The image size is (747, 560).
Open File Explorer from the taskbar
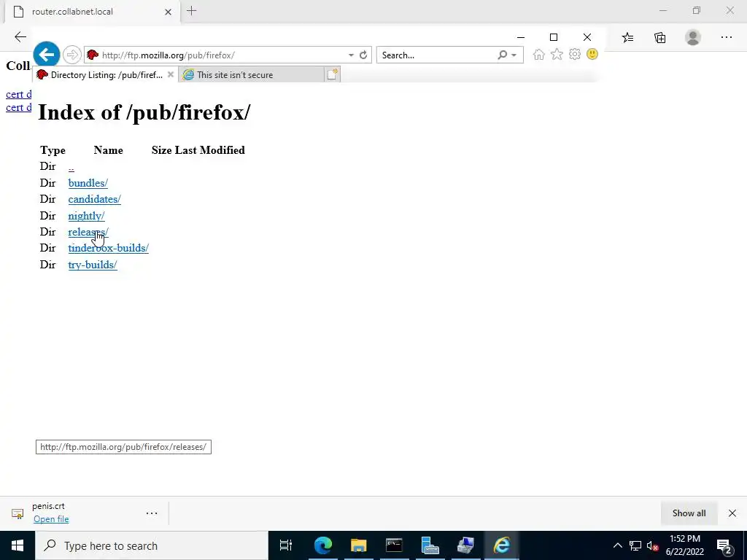pos(358,545)
